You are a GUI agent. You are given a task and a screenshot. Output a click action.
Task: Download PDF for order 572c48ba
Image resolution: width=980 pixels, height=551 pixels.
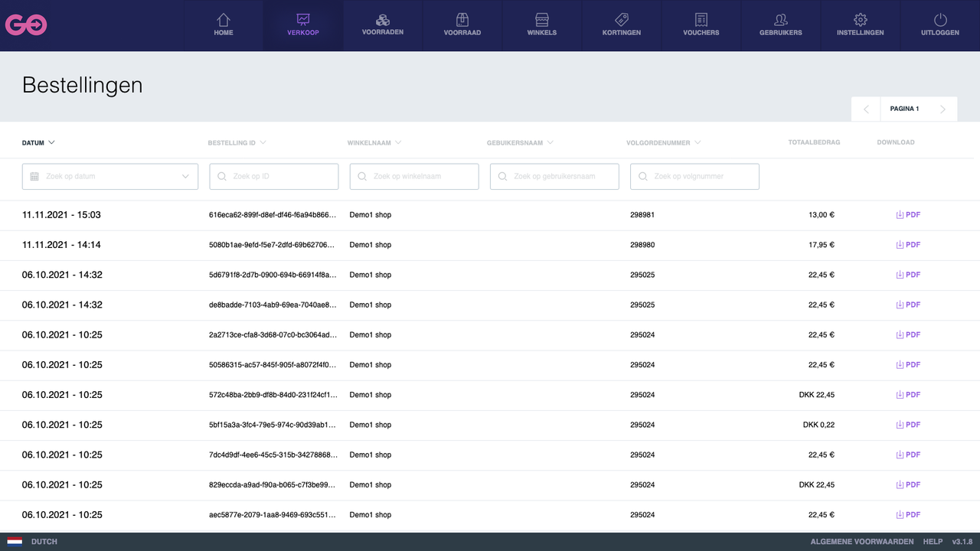click(908, 395)
